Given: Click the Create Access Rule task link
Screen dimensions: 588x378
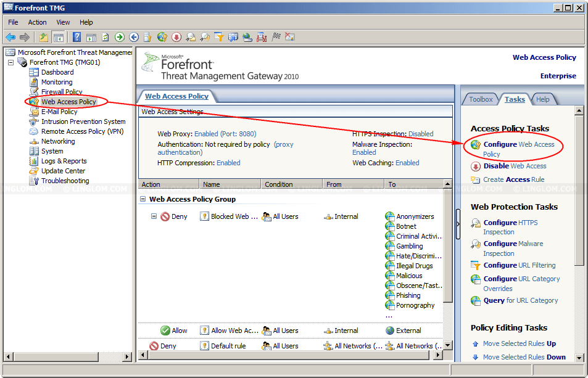Looking at the screenshot, I should click(513, 179).
